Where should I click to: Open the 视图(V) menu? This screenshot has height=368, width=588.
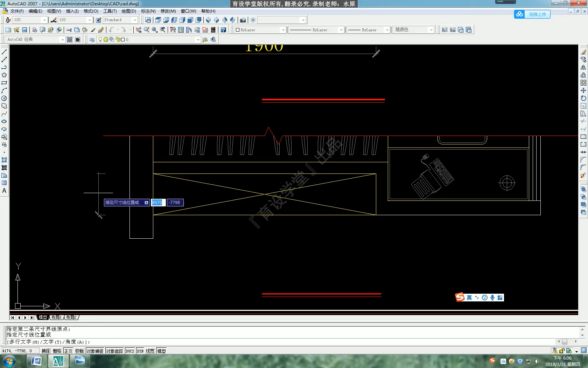click(54, 11)
